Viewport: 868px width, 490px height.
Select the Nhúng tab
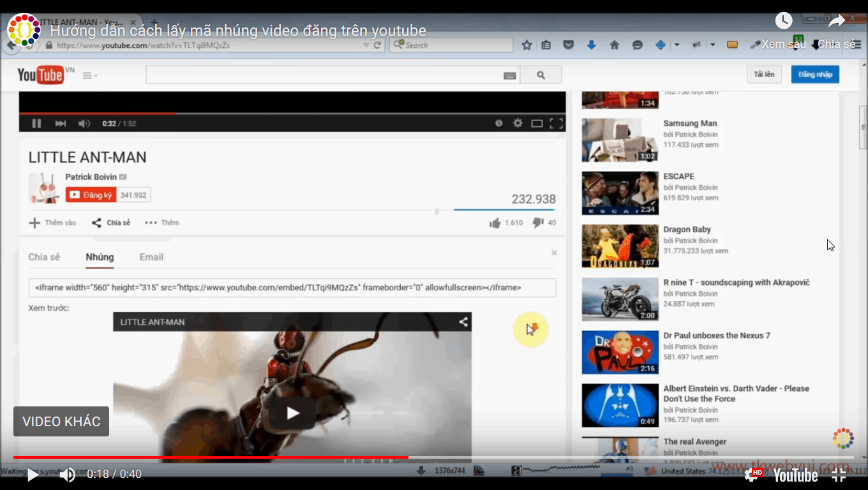click(100, 257)
